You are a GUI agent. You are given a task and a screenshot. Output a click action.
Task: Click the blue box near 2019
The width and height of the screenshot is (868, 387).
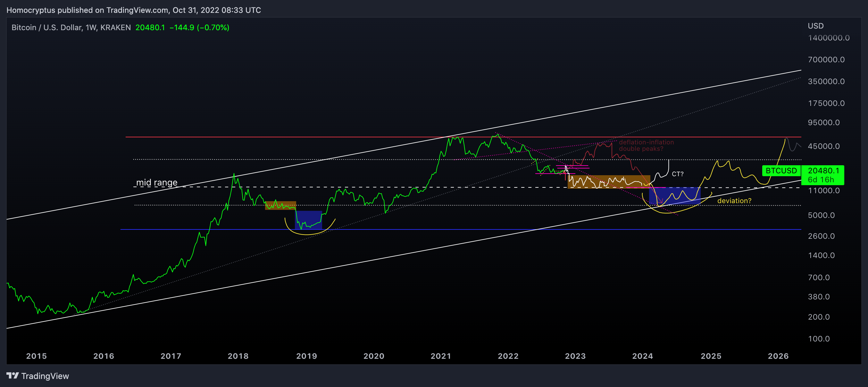[x=309, y=220]
